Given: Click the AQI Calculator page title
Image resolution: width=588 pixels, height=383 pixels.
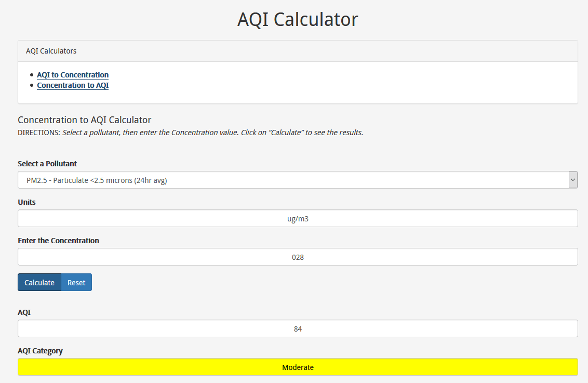Looking at the screenshot, I should (x=298, y=20).
